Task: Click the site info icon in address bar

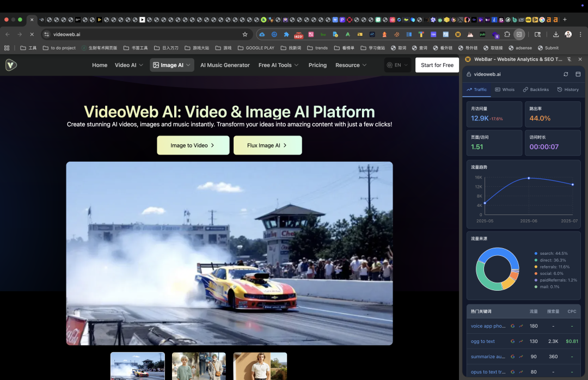Action: tap(47, 34)
